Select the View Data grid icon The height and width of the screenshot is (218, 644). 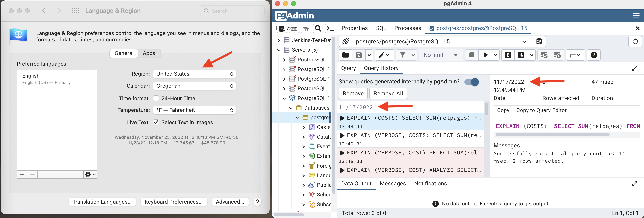pyautogui.click(x=294, y=28)
